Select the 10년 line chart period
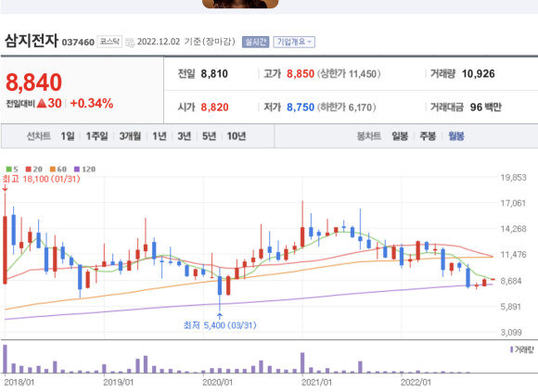 click(x=237, y=136)
